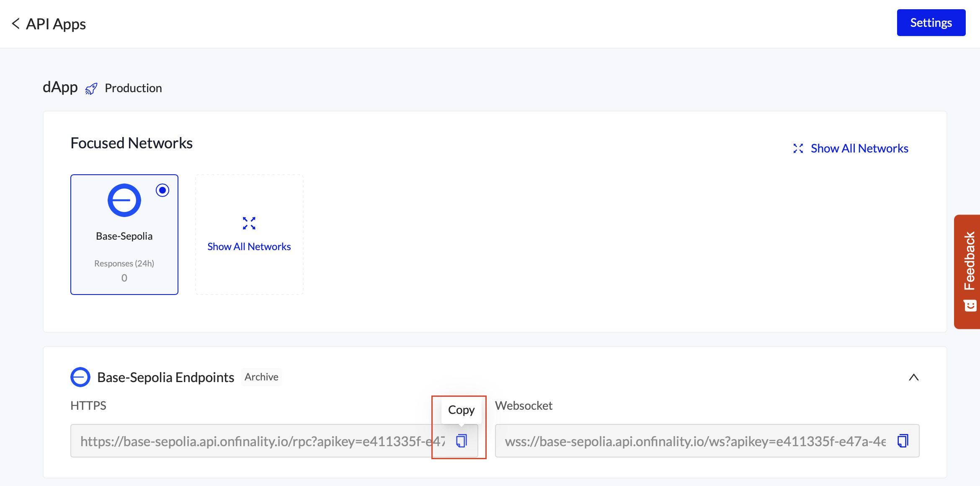Click the smiley icon on Feedback tab
This screenshot has height=486, width=980.
tap(970, 306)
